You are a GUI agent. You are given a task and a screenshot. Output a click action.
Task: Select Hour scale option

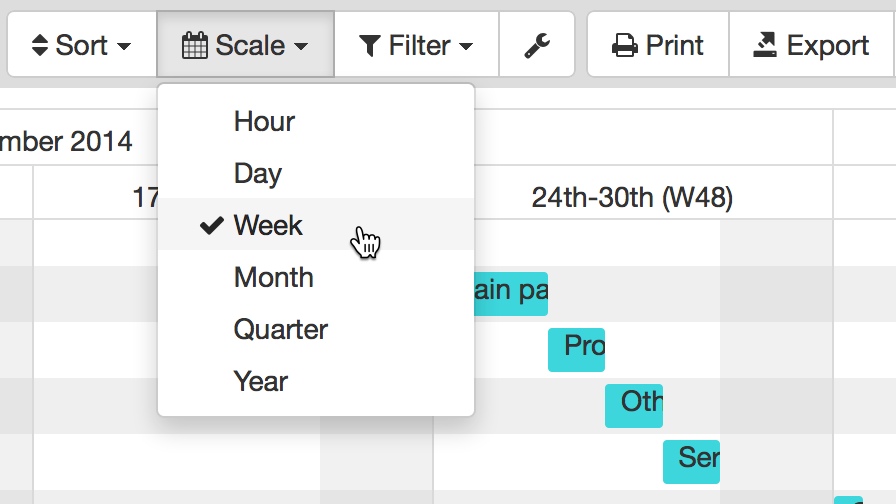click(x=264, y=122)
